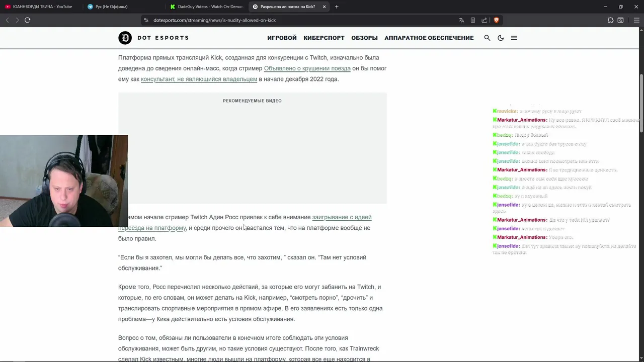Image resolution: width=644 pixels, height=362 pixels.
Task: Open site information icon in address bar
Action: 146,20
